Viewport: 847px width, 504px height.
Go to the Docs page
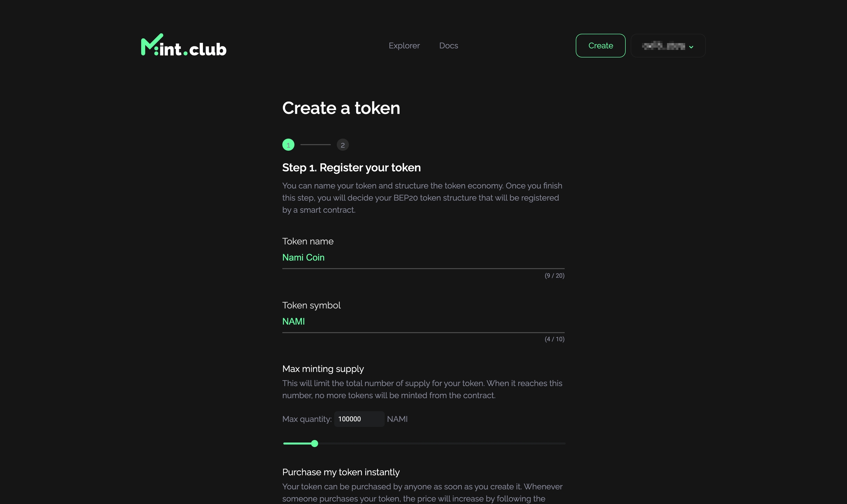tap(448, 46)
